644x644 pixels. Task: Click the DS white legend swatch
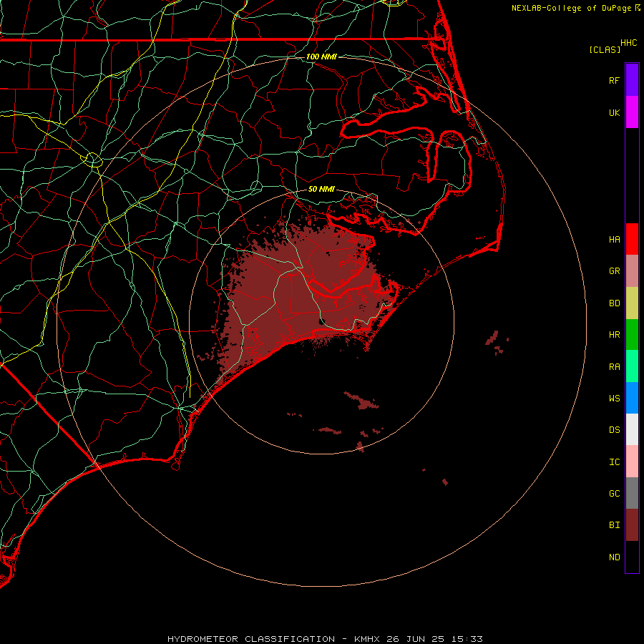(632, 429)
